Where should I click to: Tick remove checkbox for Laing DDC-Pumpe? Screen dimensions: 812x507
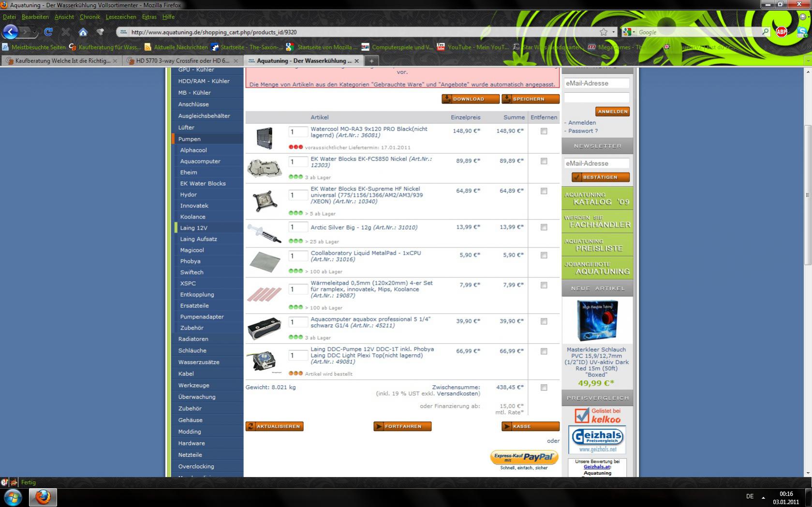544,351
